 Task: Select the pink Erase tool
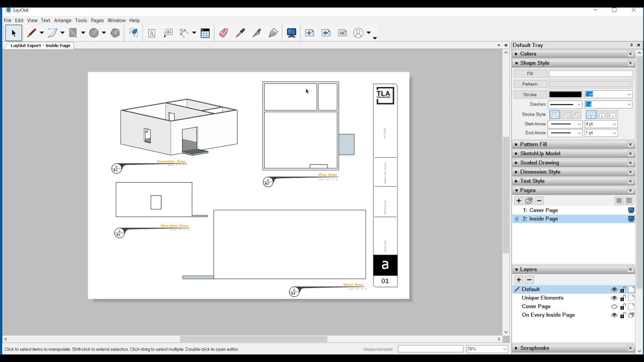click(223, 33)
